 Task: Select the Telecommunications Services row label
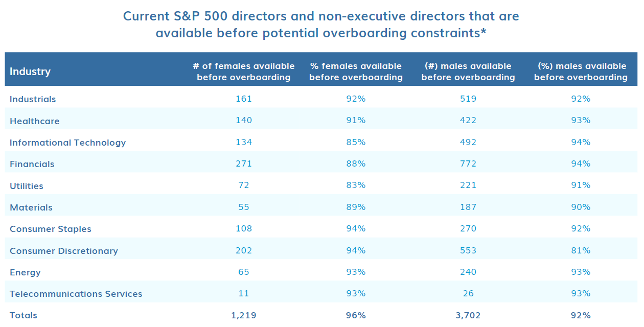click(x=76, y=294)
